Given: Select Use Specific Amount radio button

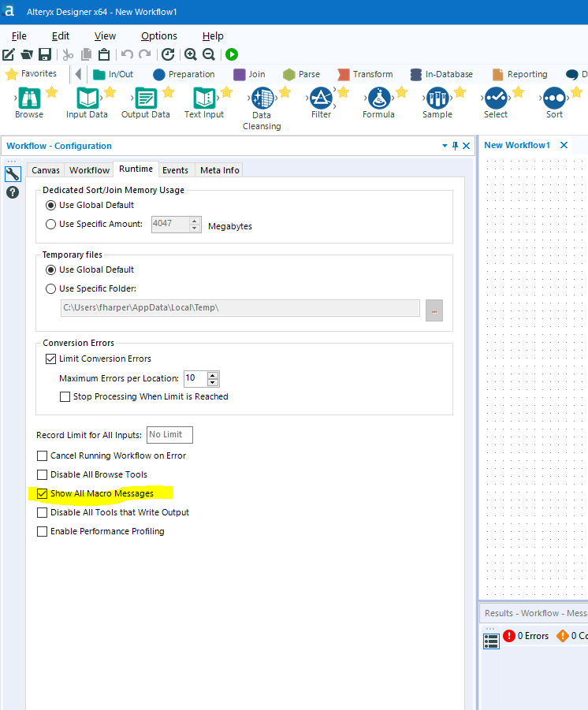Looking at the screenshot, I should (50, 224).
